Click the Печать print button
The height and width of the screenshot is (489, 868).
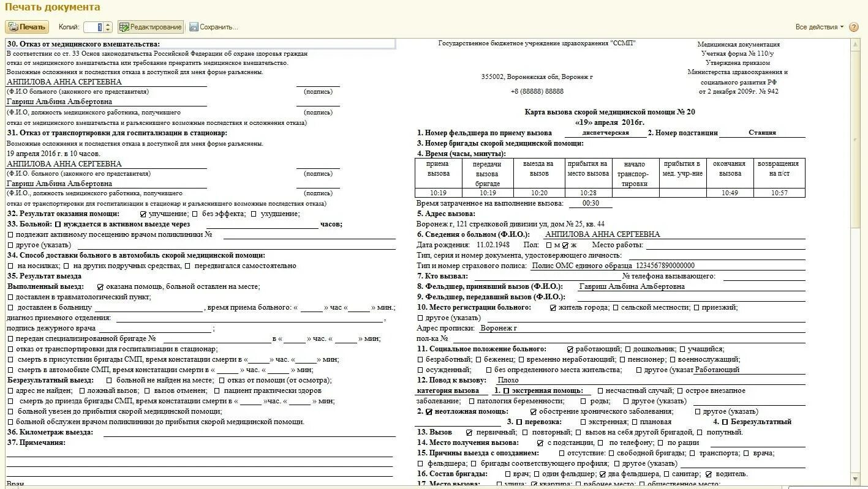tap(27, 27)
